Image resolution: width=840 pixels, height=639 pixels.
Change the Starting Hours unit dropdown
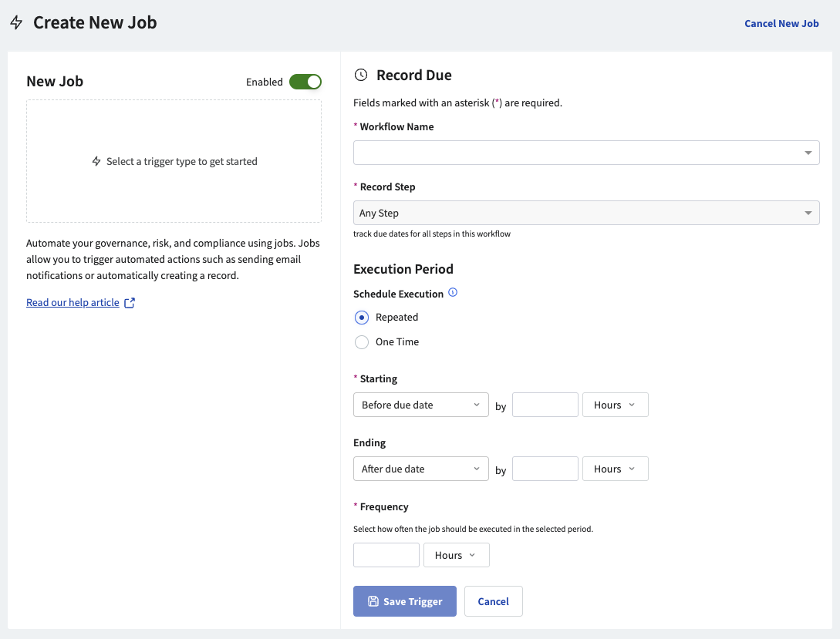(615, 405)
